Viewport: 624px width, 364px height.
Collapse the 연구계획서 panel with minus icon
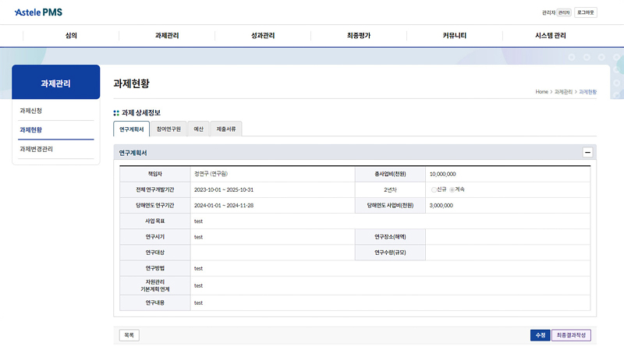588,153
